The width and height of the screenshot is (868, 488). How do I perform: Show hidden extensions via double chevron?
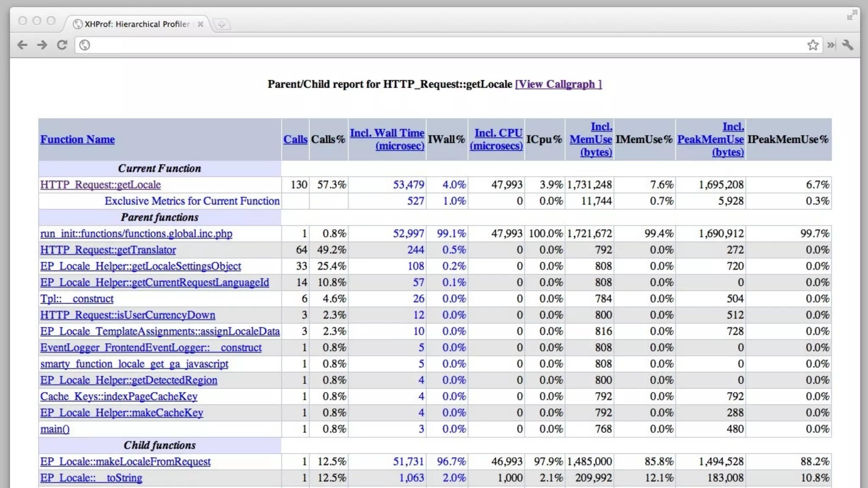click(831, 45)
